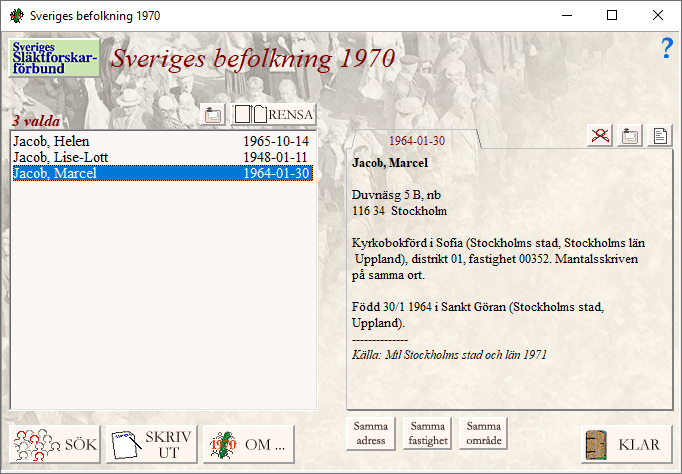
Task: Click the Samma område button
Action: coord(484,434)
